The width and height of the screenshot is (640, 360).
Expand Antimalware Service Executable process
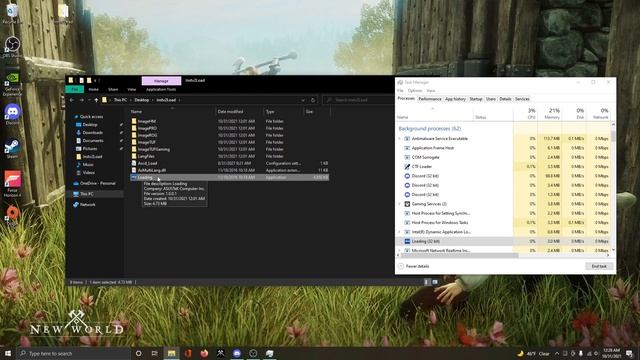click(400, 139)
